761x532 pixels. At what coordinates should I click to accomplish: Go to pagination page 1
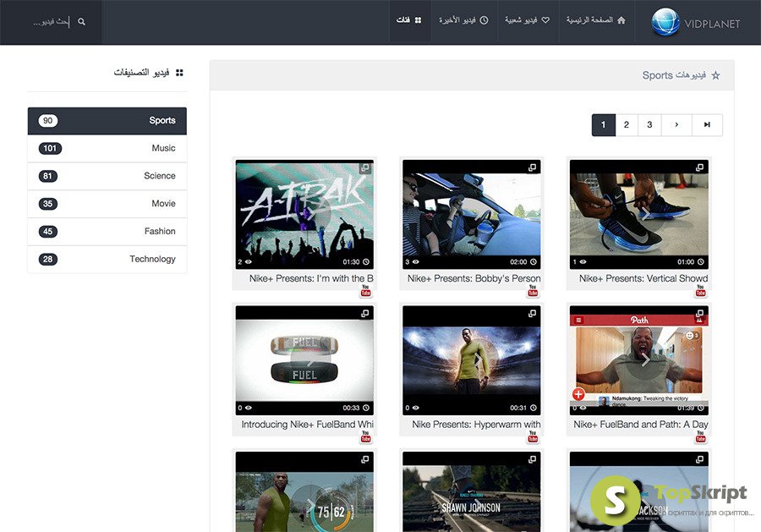604,125
